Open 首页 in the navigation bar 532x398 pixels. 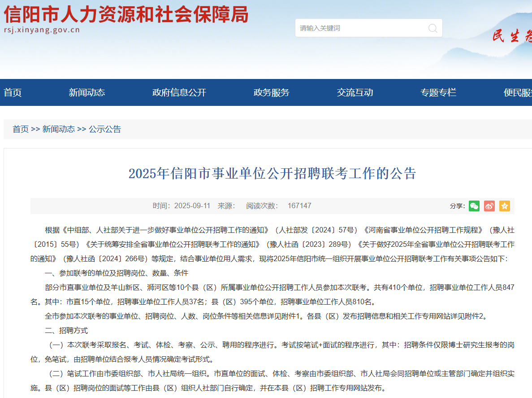[x=13, y=93]
